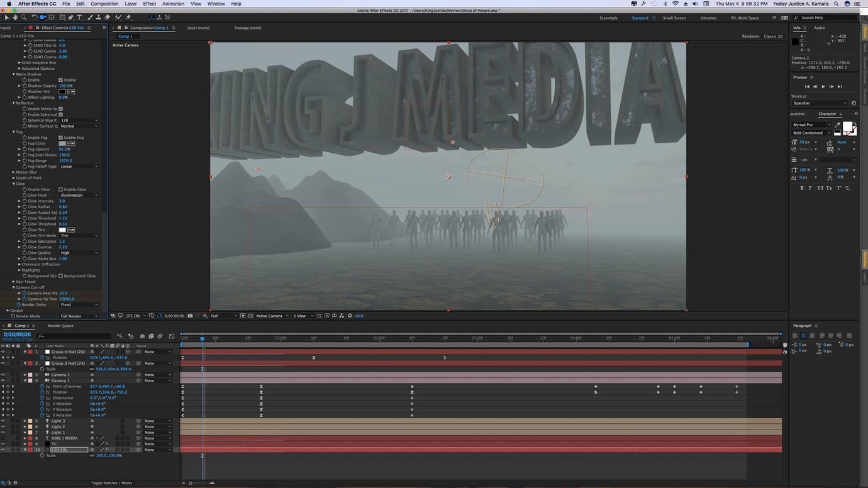
Task: Open the Composition menu
Action: click(x=104, y=4)
